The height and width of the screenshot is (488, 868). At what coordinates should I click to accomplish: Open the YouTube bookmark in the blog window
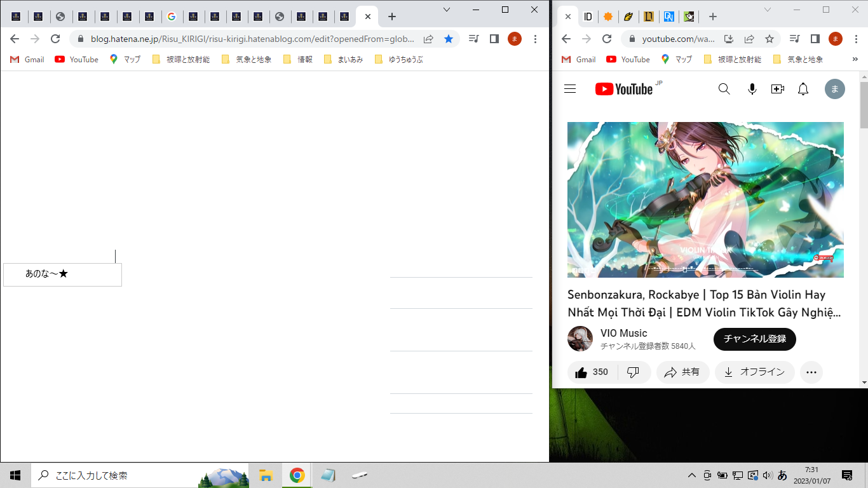point(77,59)
